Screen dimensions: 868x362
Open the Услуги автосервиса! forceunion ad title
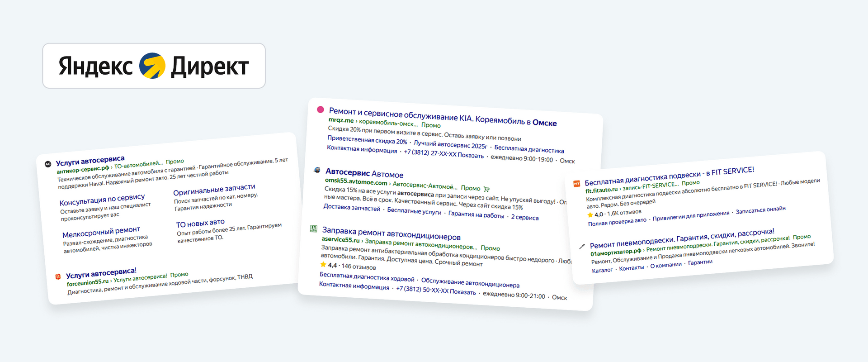[x=101, y=273]
